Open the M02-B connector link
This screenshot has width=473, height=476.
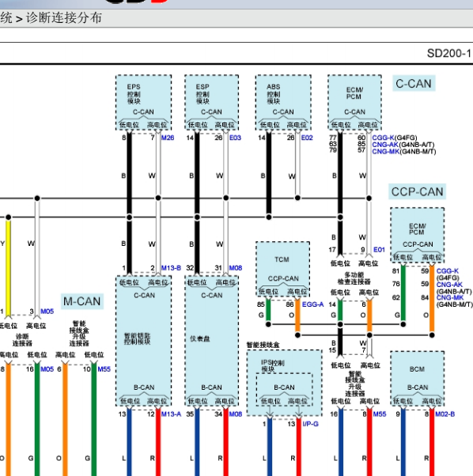tap(445, 414)
